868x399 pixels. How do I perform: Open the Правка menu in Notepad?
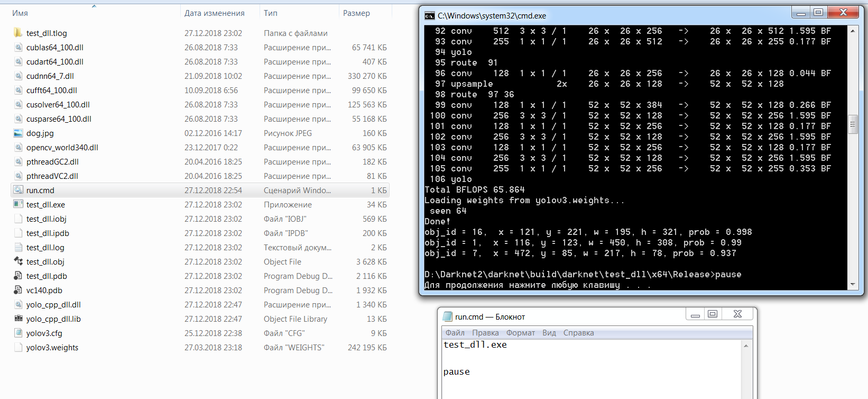pos(485,333)
